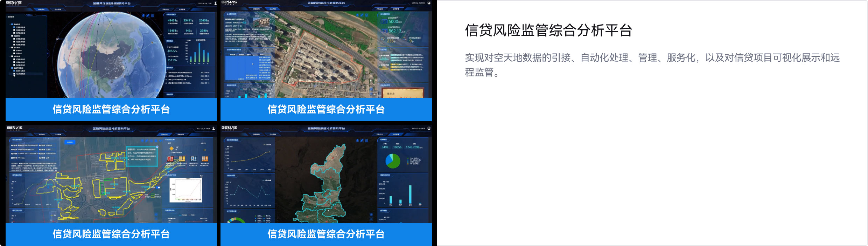Click the 3499 figure in province map screenshot
The image size is (868, 246).
pos(385,148)
